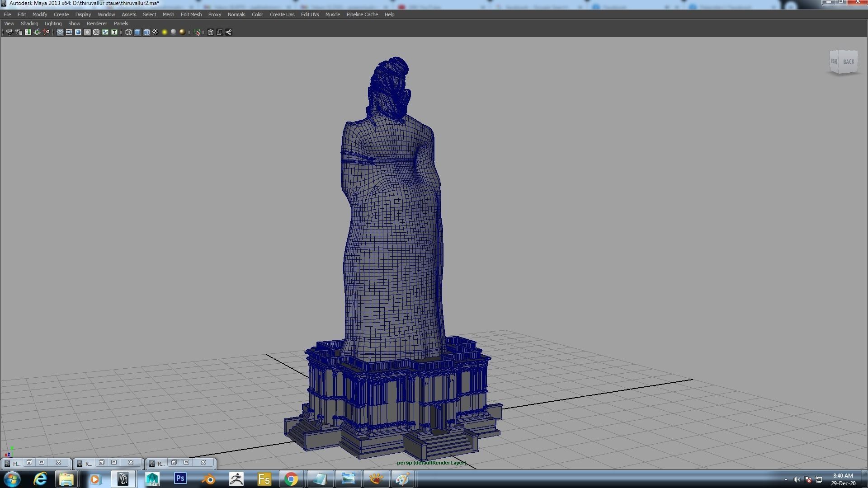Open the Edit Mesh menu
The width and height of the screenshot is (868, 488).
coord(191,14)
